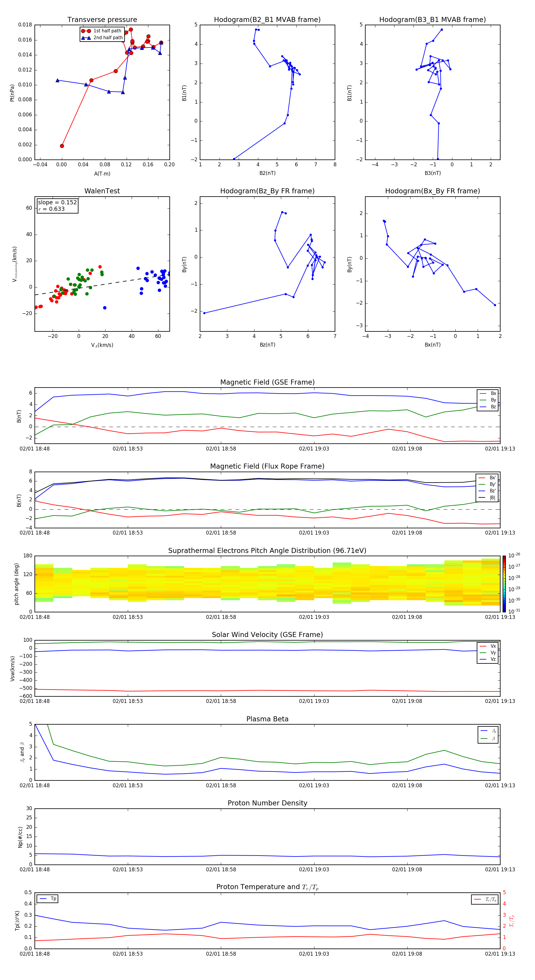
Task: Select the "Bz(nT)" x-axis label
Action: coord(267,345)
